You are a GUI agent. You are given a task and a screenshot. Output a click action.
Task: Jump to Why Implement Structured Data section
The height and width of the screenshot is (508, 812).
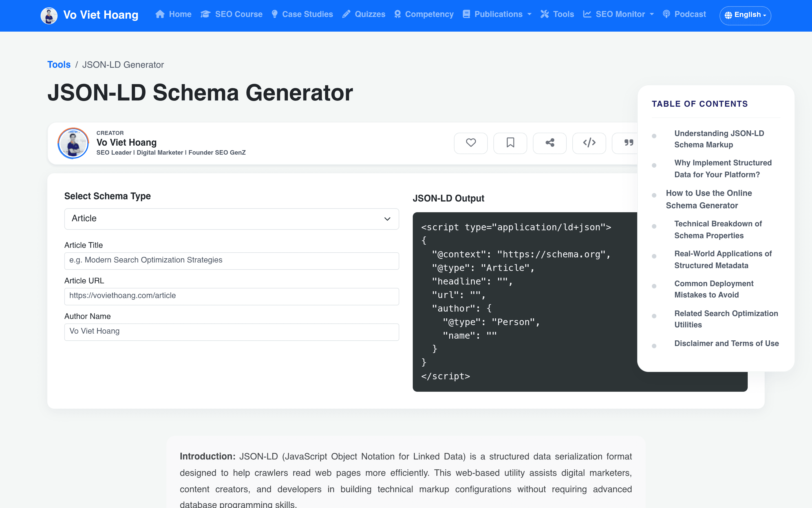723,169
